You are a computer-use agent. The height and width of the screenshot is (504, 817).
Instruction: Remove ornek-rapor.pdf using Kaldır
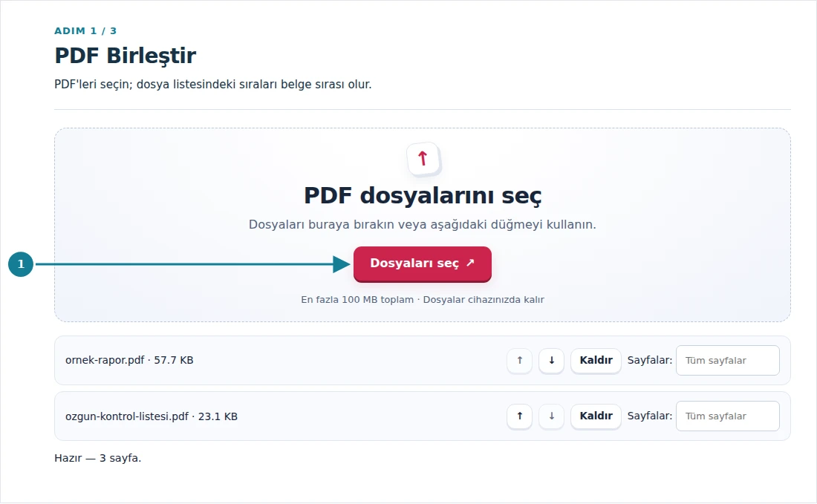click(596, 360)
